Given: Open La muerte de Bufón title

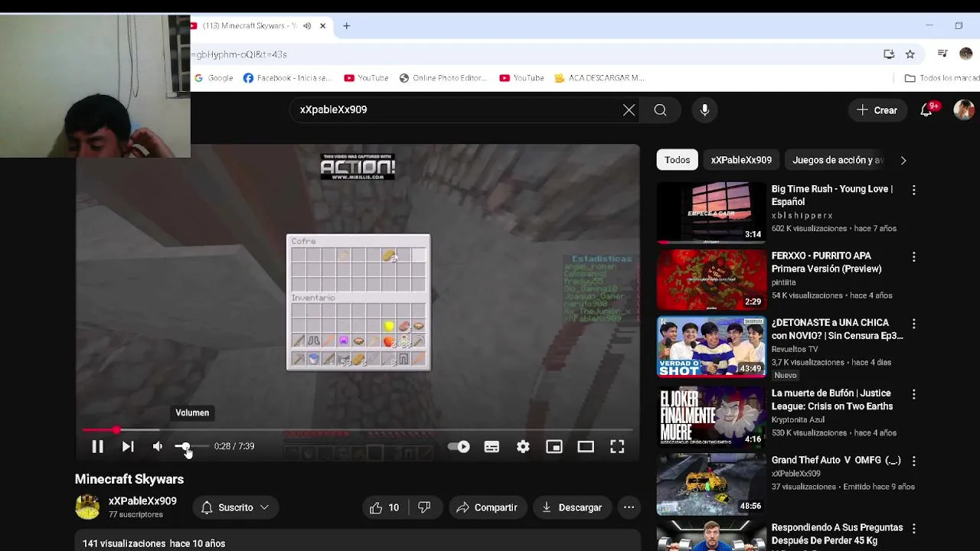Looking at the screenshot, I should (832, 399).
